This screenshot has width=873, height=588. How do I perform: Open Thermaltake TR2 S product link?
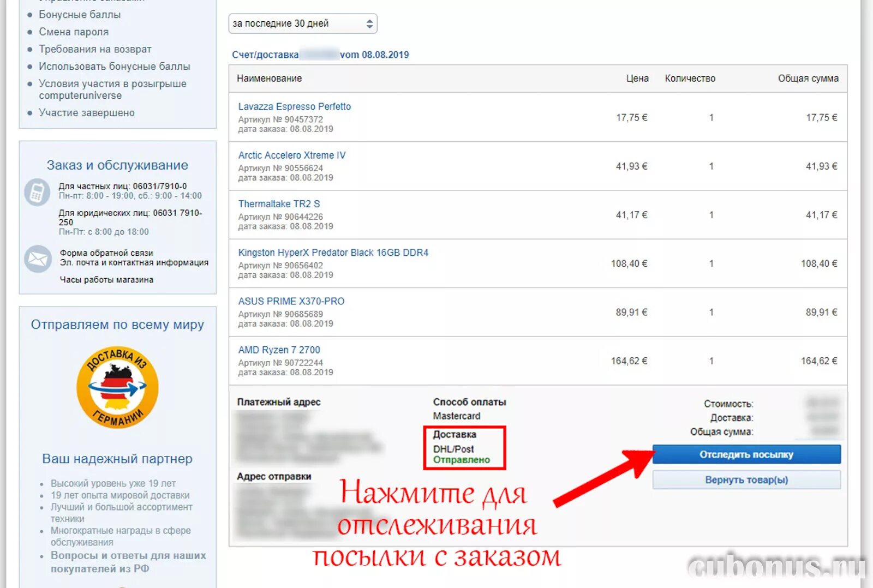[279, 204]
